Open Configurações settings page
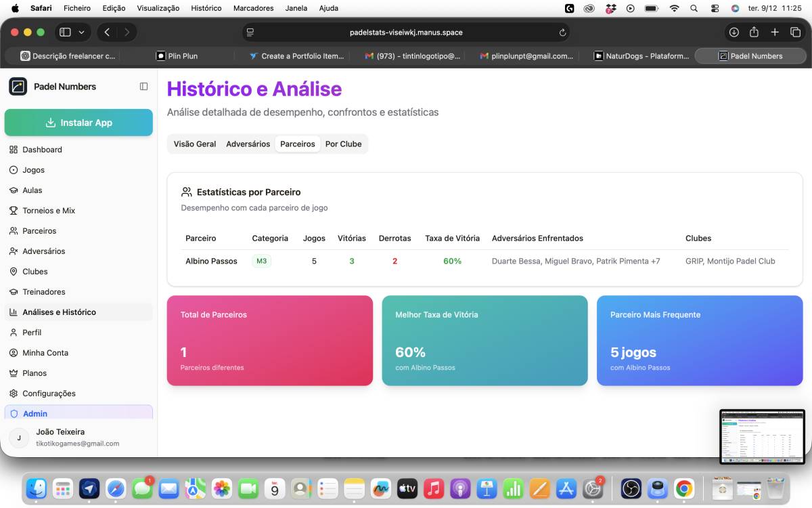812x508 pixels. point(78,394)
